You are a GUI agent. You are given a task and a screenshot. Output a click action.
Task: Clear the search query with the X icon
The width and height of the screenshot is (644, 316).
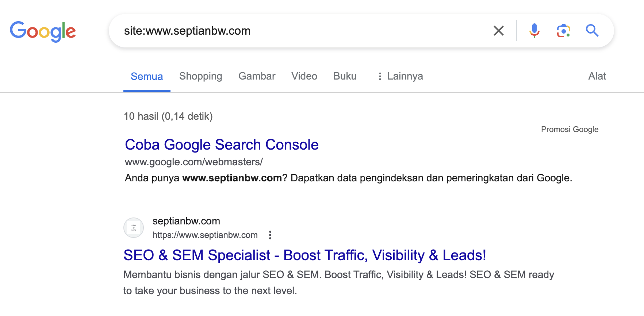[499, 31]
